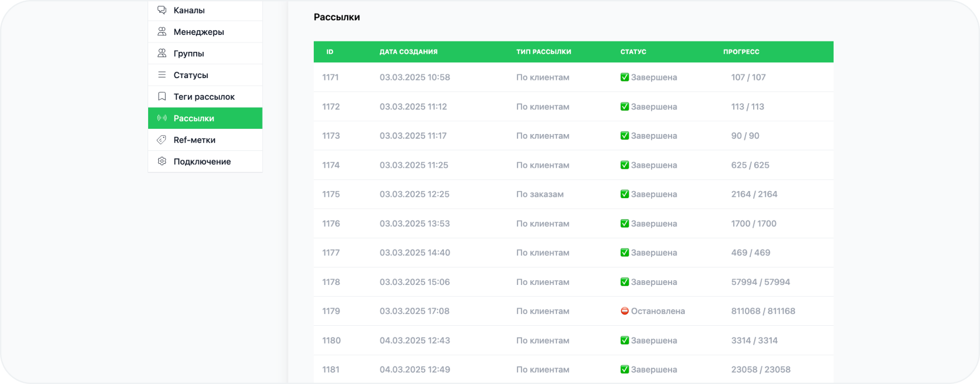Click date 04.03.2025 12:43
This screenshot has width=980, height=384.
click(415, 340)
